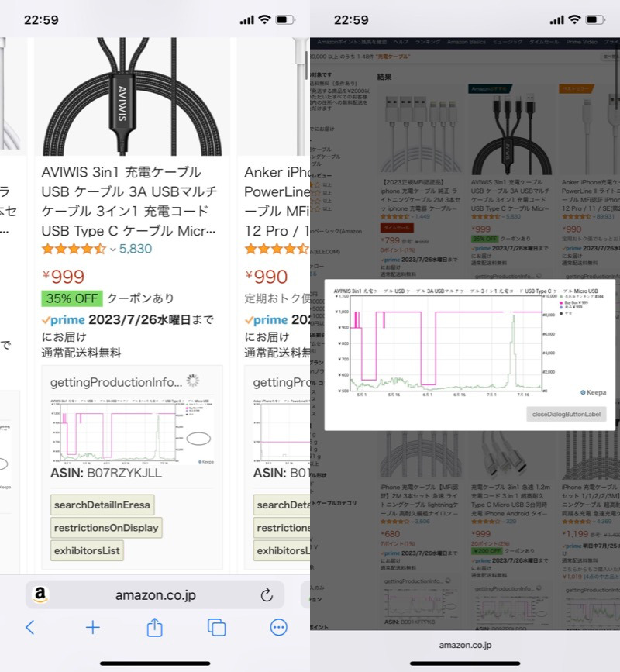620x672 pixels.
Task: Tap the Amazon favicon in address bar
Action: (x=40, y=595)
